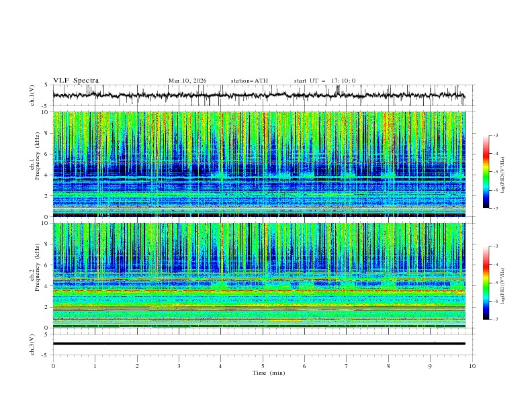Click the "2" kHz tick of ch.1 spectrogram
Viewport: 532px width, 411px height.
click(48, 196)
